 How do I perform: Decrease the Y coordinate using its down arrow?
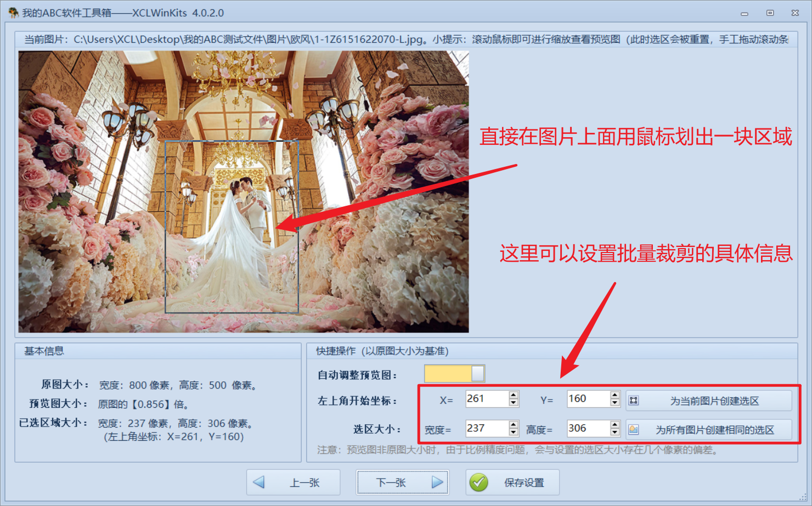pyautogui.click(x=614, y=403)
